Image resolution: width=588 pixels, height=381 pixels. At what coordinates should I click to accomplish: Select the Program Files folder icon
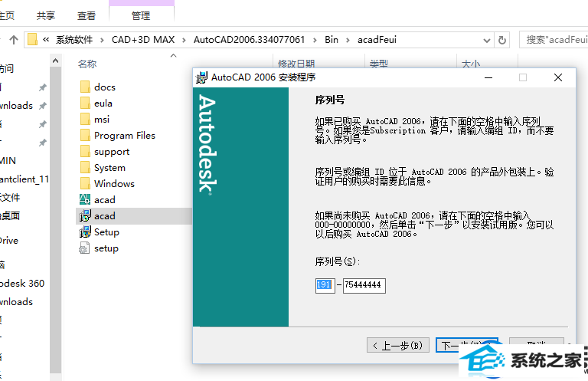pos(85,136)
